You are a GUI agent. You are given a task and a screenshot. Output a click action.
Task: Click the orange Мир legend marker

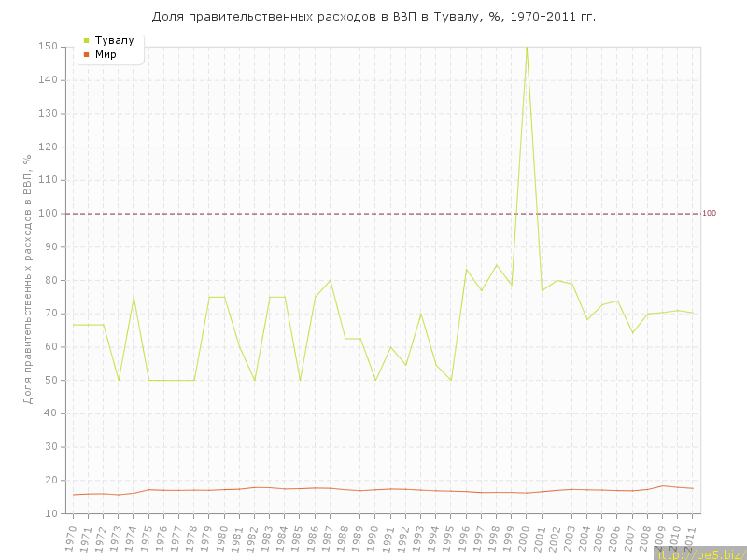[x=87, y=54]
